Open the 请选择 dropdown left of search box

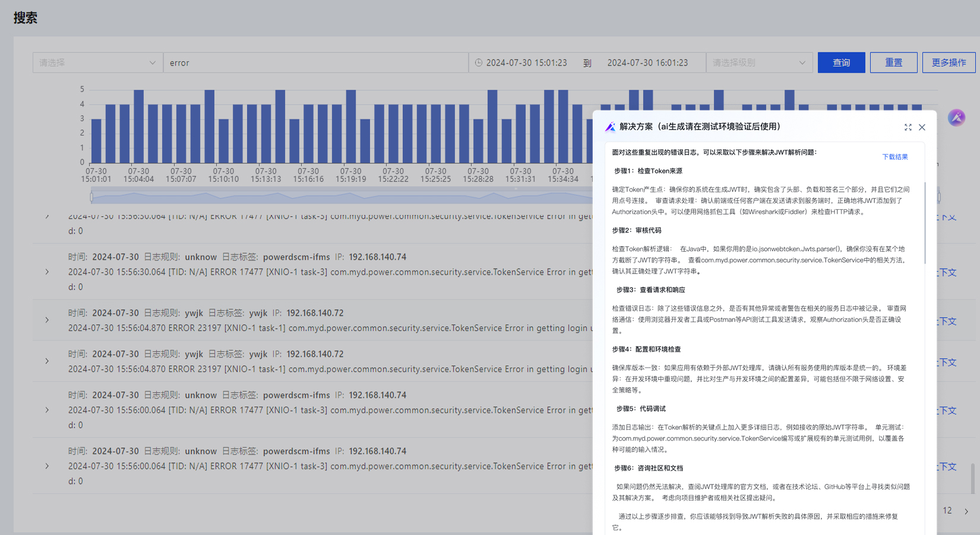coord(97,62)
